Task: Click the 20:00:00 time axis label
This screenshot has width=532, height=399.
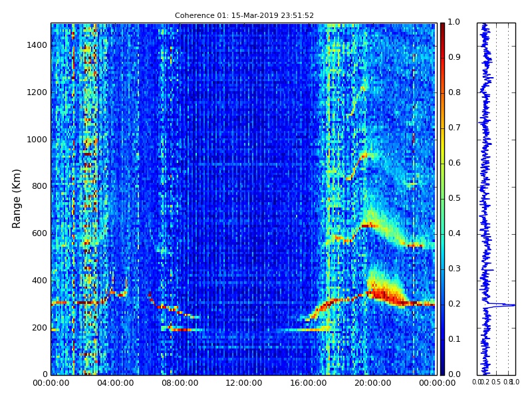Action: pyautogui.click(x=373, y=383)
